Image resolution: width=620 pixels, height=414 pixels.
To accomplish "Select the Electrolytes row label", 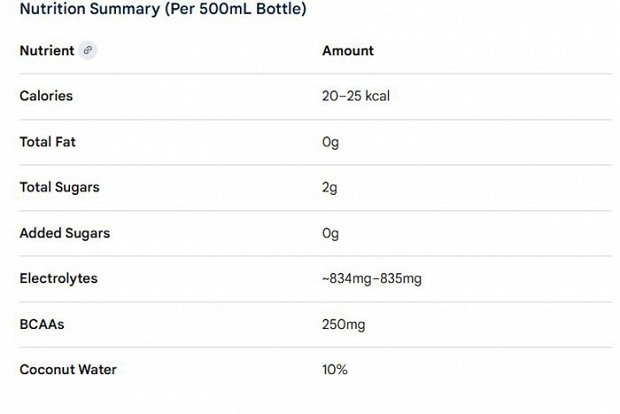I will point(59,278).
